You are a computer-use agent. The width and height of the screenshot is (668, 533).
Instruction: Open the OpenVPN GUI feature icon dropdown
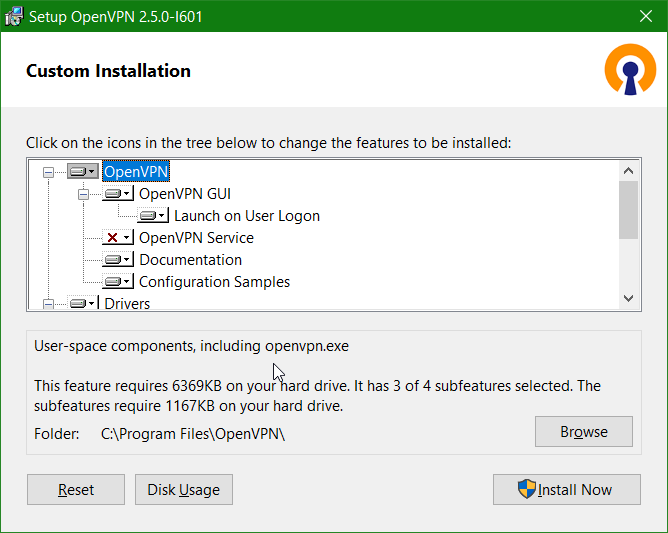(128, 194)
